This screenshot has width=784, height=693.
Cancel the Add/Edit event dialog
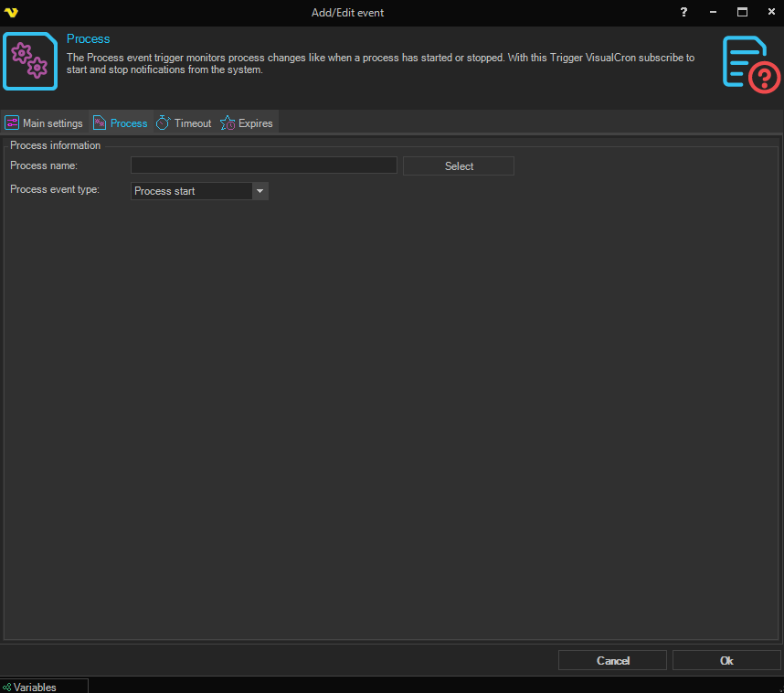(612, 660)
